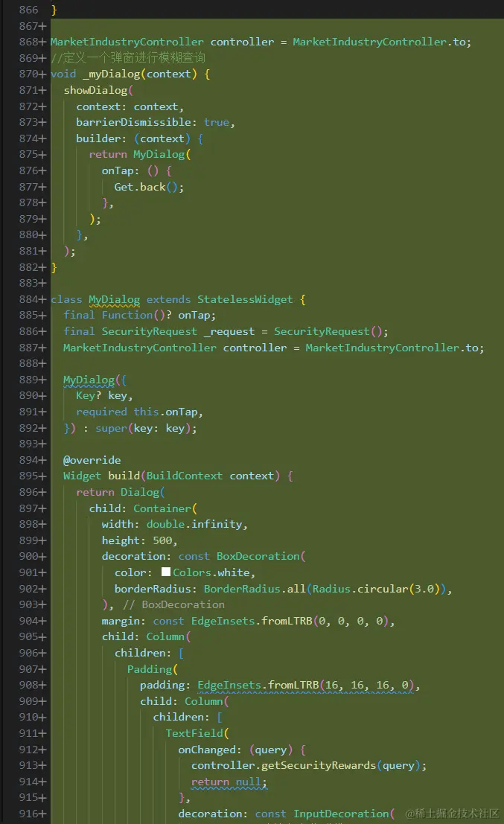
Task: Click 'builder:' on line 874
Action: click(101, 138)
